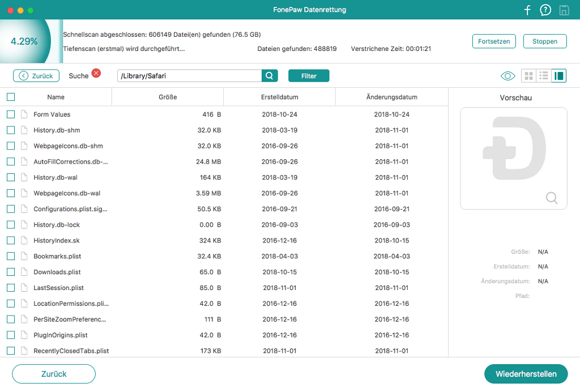Click the file icon of LocationPermissions.pli
Screen dimensions: 580x392
pyautogui.click(x=24, y=303)
